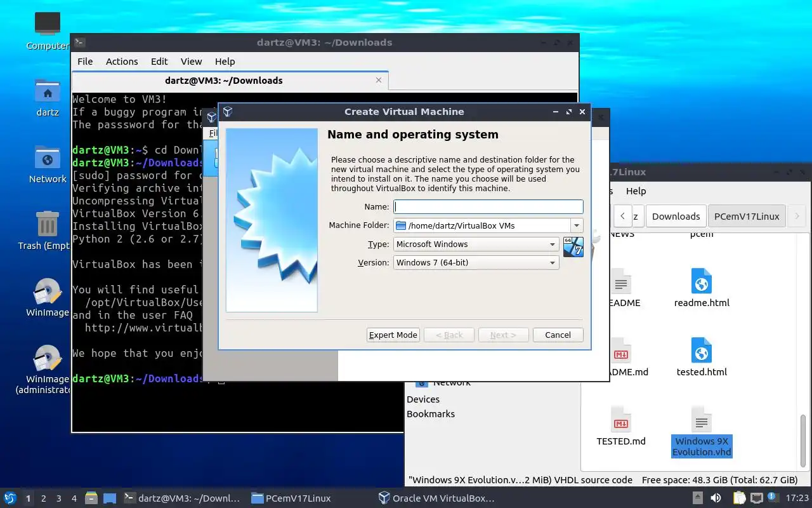Image resolution: width=812 pixels, height=508 pixels.
Task: Click the 17:23 clock
Action: (x=797, y=498)
